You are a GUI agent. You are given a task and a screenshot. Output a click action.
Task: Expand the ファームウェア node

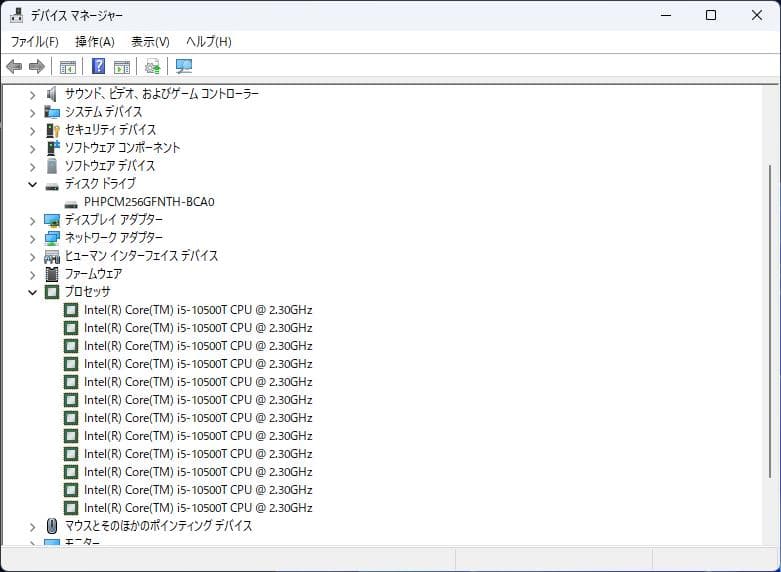click(x=32, y=275)
